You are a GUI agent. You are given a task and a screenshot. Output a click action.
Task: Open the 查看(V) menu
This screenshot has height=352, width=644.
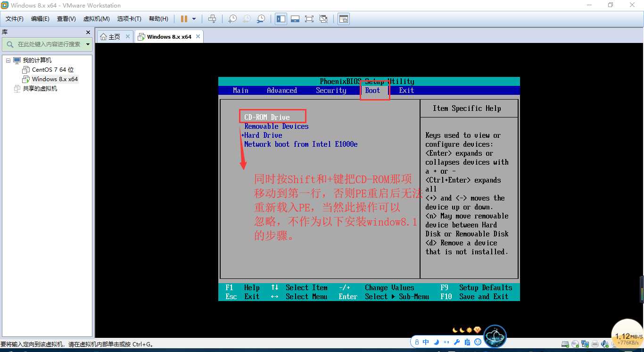coord(66,19)
